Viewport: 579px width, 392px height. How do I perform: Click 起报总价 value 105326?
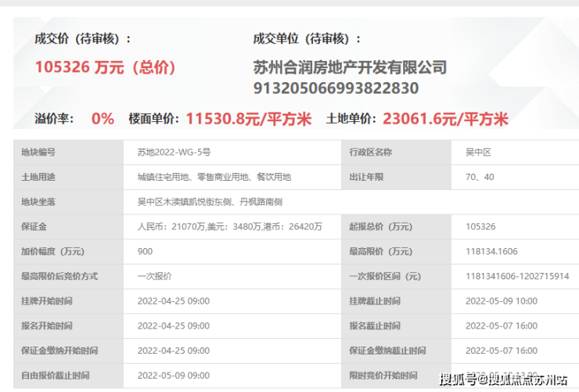pos(480,226)
